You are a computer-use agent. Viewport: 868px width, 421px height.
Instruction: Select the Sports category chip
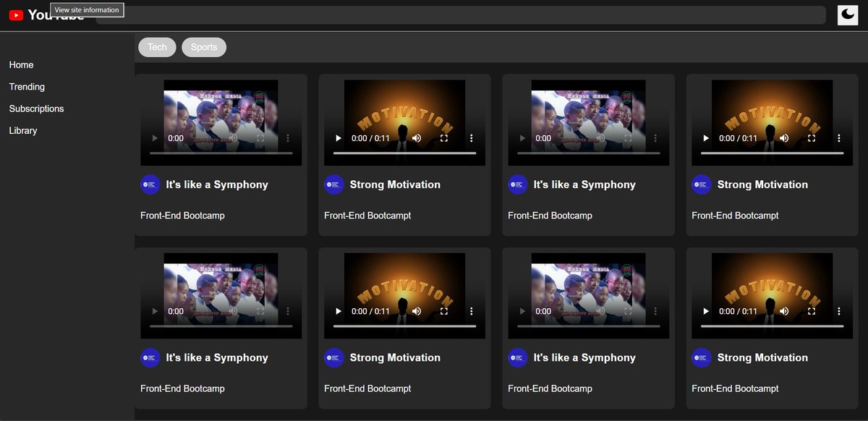(x=204, y=47)
